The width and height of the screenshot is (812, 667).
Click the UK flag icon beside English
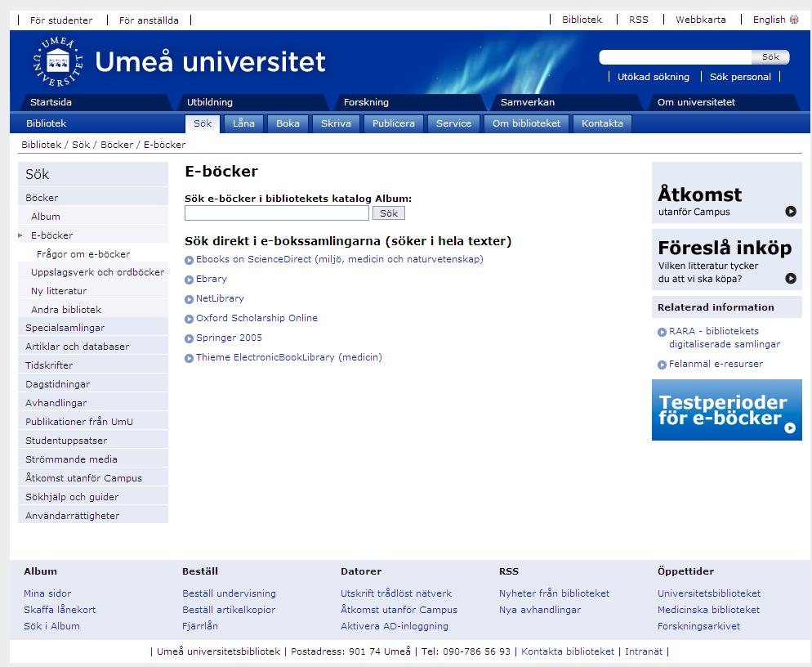(794, 20)
